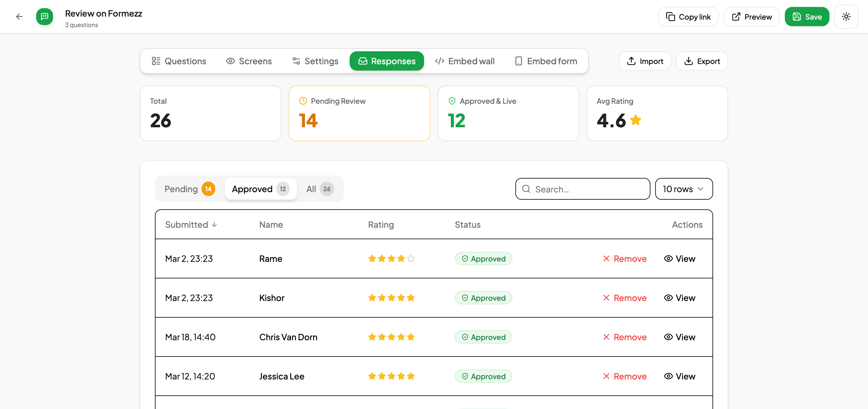Click Jessica Lee's Approved badge
The height and width of the screenshot is (409, 868).
pyautogui.click(x=483, y=376)
